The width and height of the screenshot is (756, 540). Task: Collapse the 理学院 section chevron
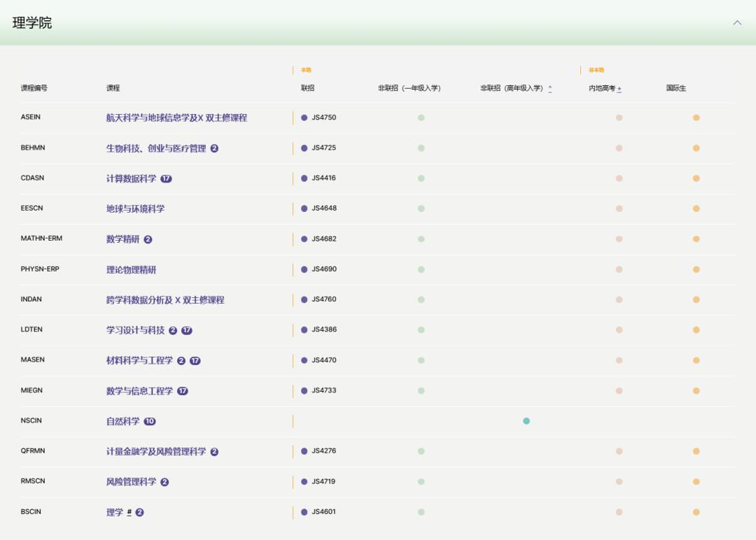pyautogui.click(x=737, y=22)
